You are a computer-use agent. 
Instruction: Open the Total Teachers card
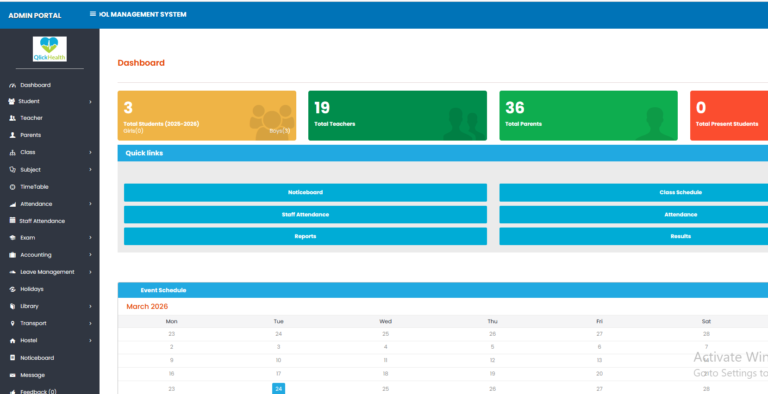[x=397, y=116]
